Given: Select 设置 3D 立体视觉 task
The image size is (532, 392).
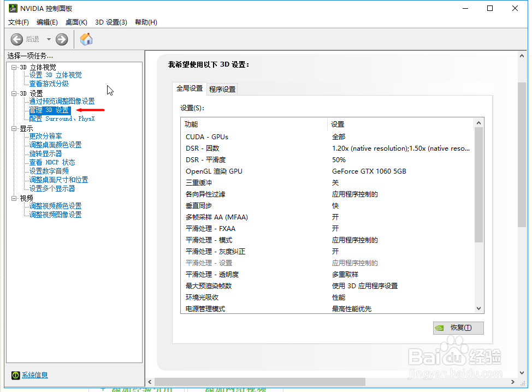Looking at the screenshot, I should [55, 75].
